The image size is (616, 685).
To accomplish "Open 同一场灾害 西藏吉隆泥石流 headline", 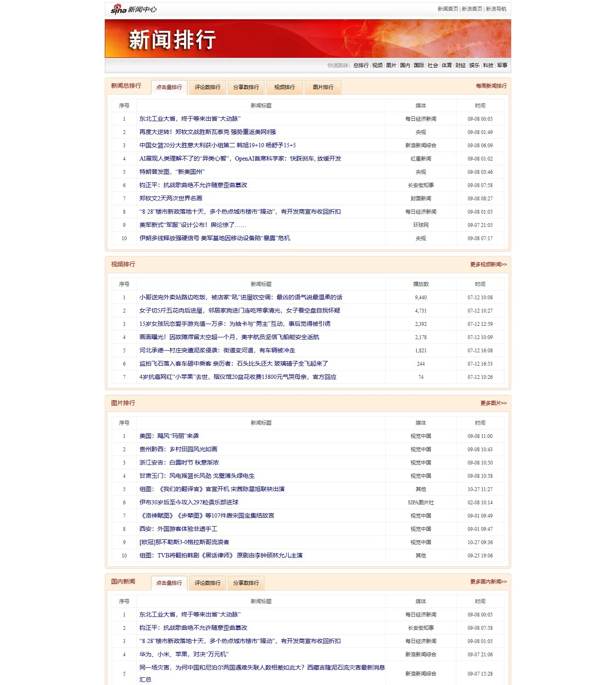I will [x=262, y=673].
